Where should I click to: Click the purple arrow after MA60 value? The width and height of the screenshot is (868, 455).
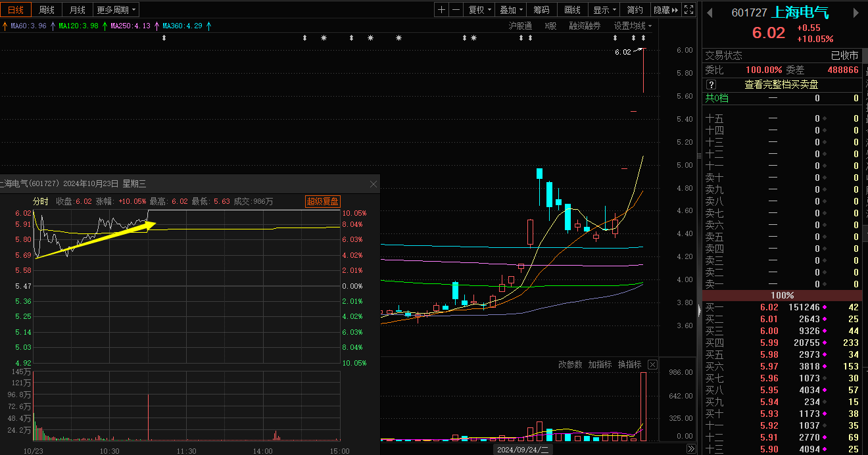click(52, 26)
